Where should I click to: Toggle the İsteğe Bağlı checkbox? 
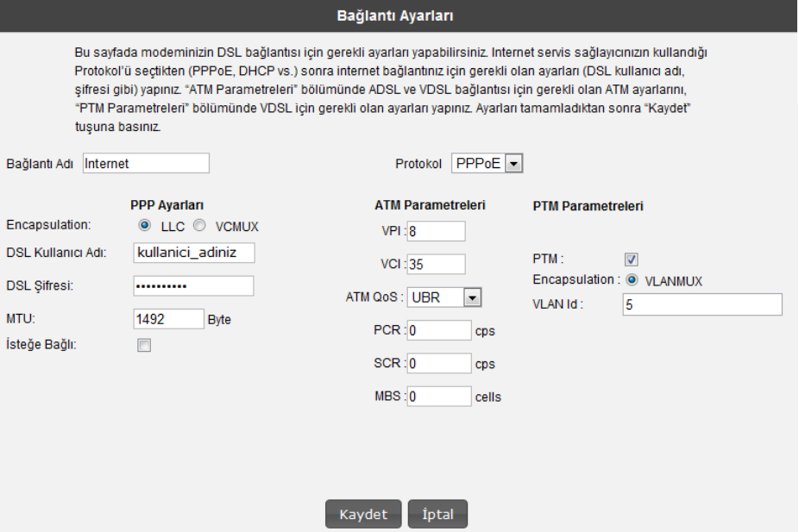[x=144, y=345]
